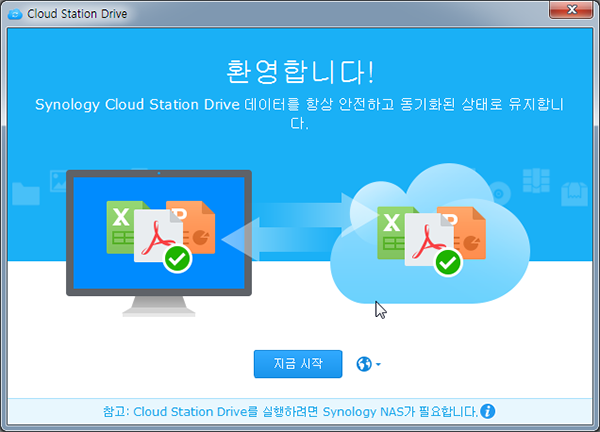This screenshot has height=432, width=600.
Task: Click the cloud illustration
Action: (x=430, y=234)
